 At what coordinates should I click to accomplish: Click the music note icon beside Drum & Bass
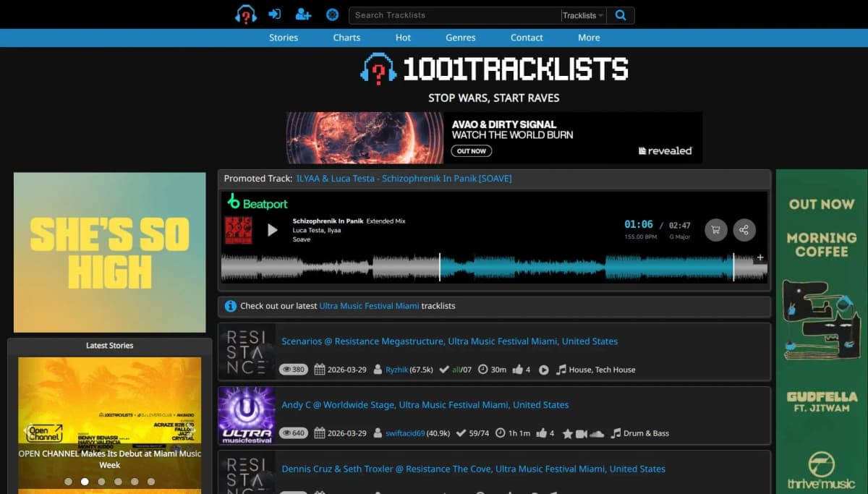point(616,433)
